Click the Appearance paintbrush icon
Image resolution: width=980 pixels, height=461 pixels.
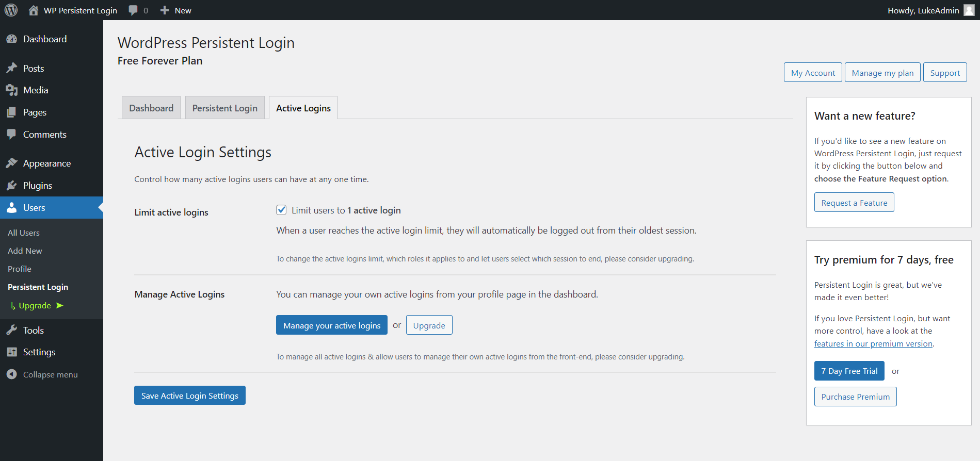[x=11, y=163]
